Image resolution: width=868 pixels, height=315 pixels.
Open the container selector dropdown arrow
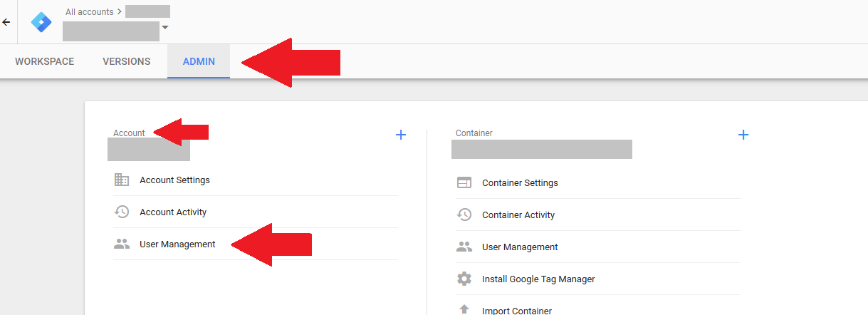(165, 28)
